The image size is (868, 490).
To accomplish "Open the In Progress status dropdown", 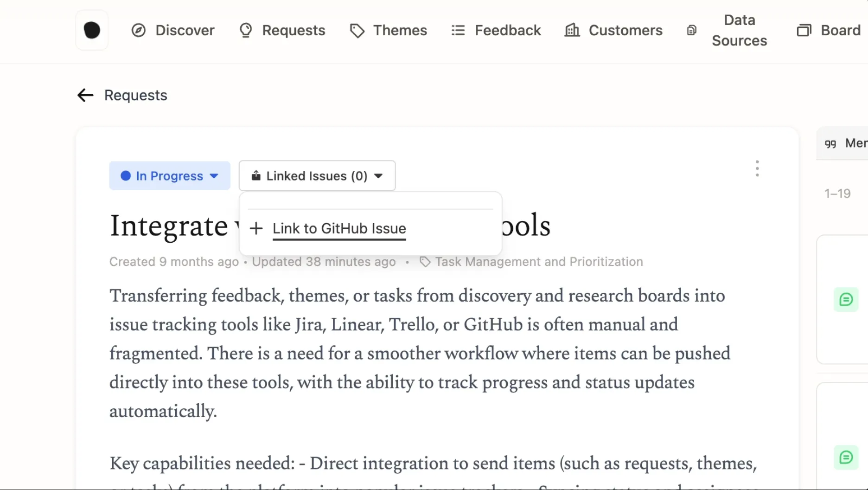I will click(170, 176).
